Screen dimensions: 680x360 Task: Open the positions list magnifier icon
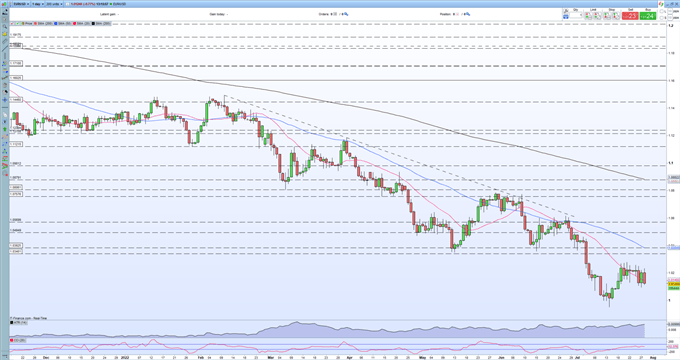(x=468, y=14)
